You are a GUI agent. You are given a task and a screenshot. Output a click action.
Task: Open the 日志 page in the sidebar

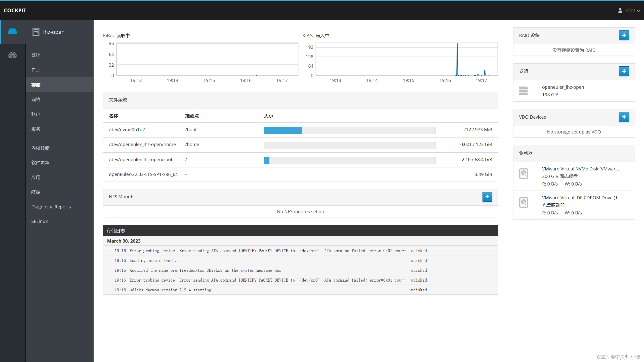coord(60,70)
